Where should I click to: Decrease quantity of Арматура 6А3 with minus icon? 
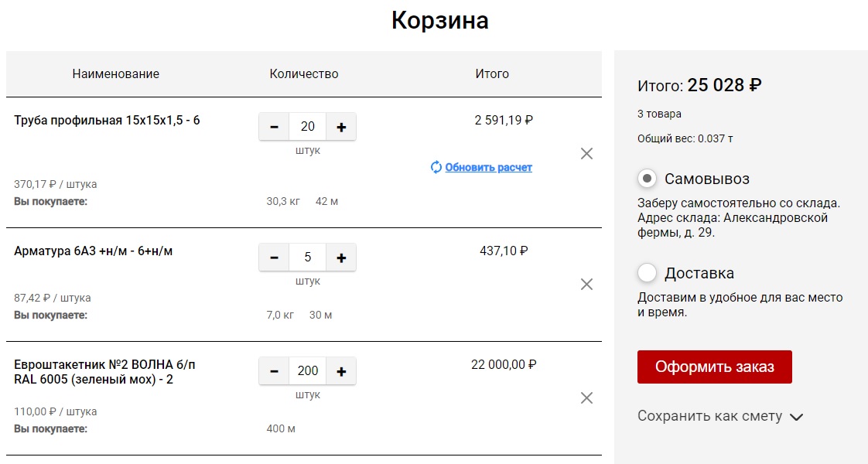pos(275,257)
